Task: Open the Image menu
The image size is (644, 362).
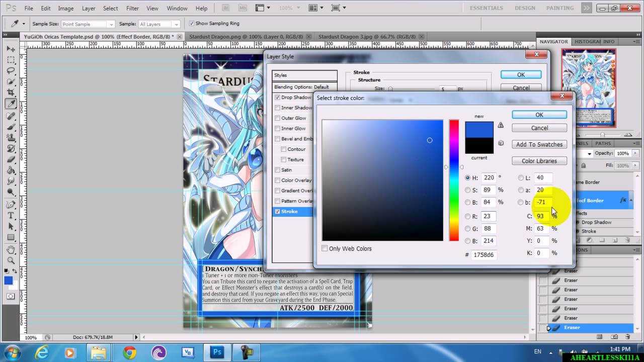Action: [66, 9]
